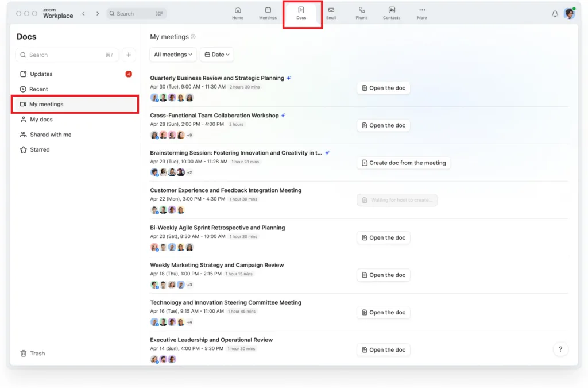The image size is (588, 388).
Task: Open the Trash in the Docs sidebar
Action: (x=32, y=353)
